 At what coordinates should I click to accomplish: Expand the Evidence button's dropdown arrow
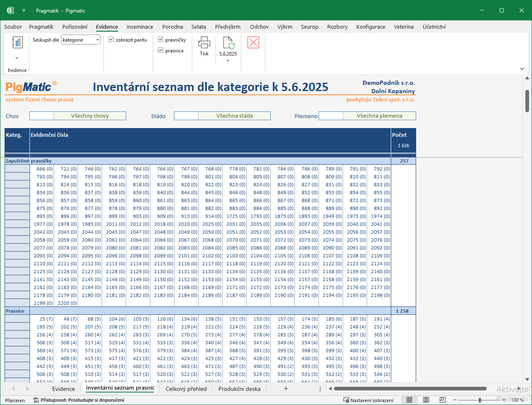tap(17, 58)
